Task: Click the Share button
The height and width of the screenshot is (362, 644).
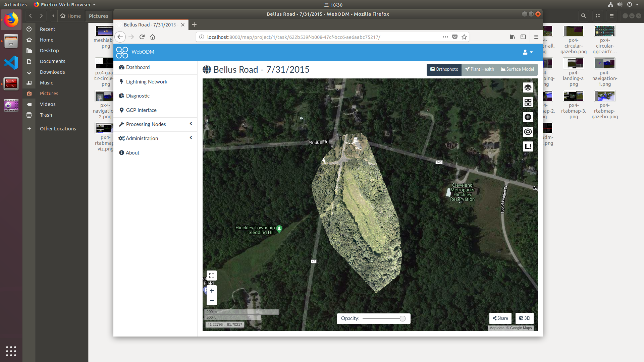Action: pyautogui.click(x=500, y=318)
